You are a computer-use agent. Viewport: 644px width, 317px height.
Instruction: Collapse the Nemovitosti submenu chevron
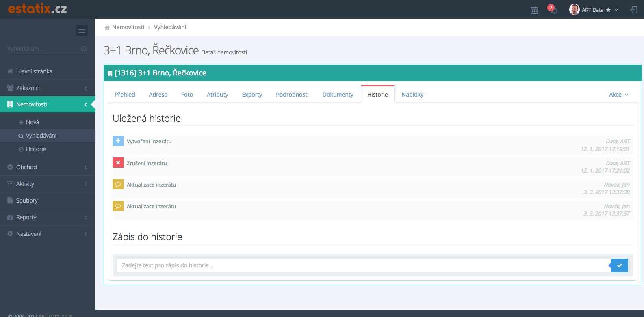coord(85,104)
